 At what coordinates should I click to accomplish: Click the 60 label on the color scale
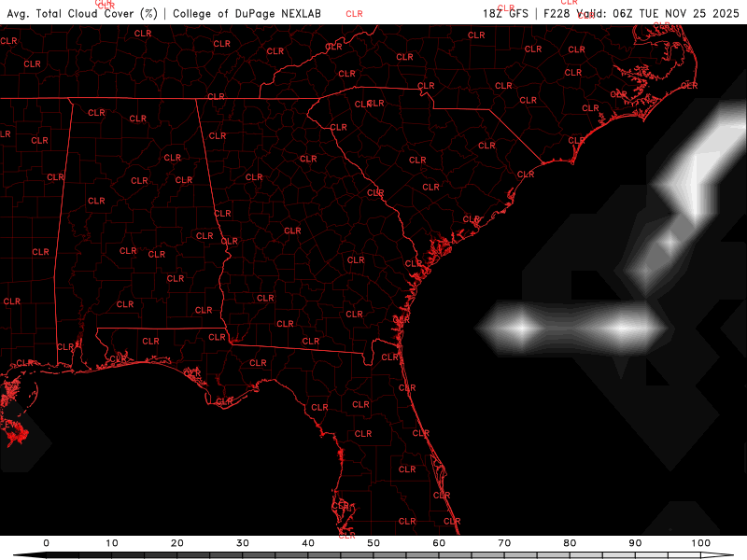coord(439,543)
